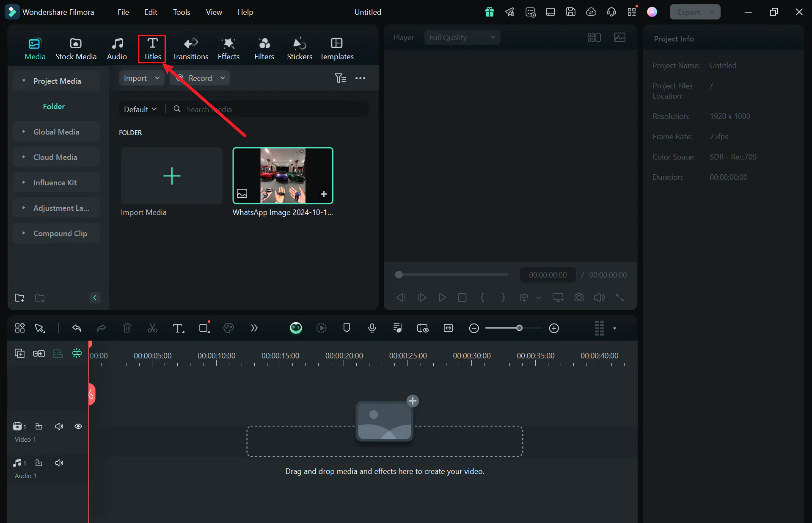Viewport: 812px width, 523px height.
Task: Create a new folder in the media panel
Action: [19, 298]
